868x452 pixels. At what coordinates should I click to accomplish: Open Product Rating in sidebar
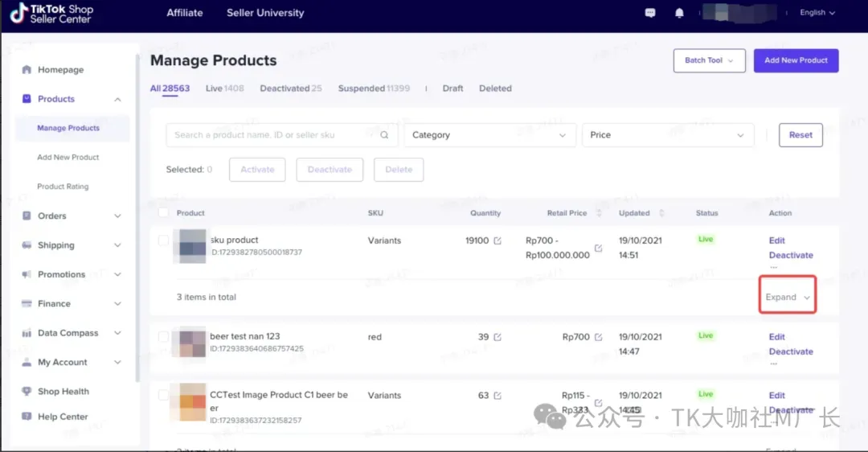[x=63, y=187]
